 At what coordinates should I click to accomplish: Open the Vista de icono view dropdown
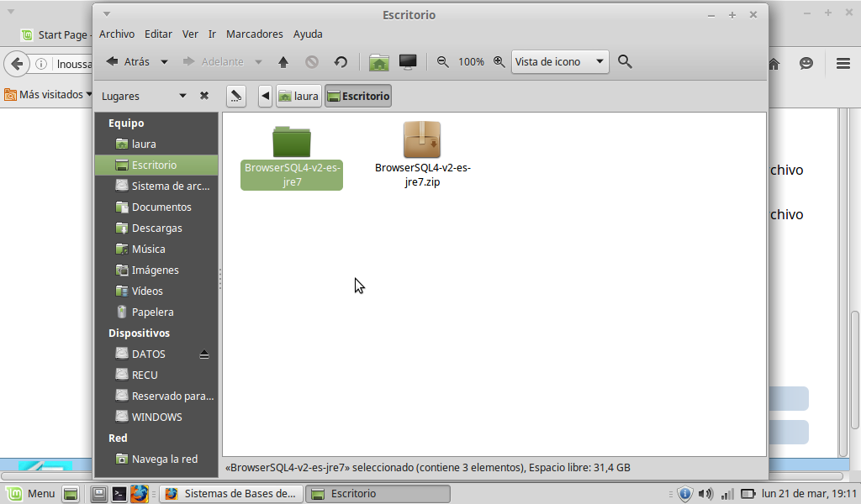(x=560, y=61)
